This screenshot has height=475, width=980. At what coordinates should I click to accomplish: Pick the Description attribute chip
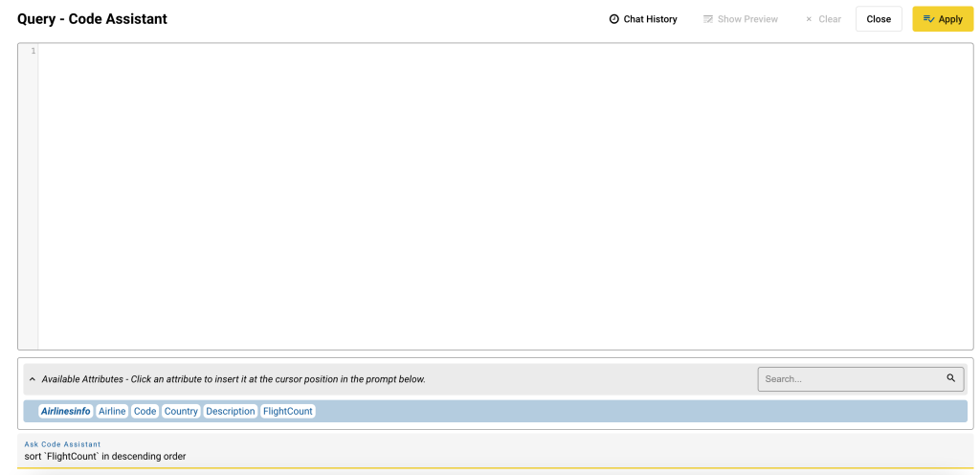click(x=230, y=411)
